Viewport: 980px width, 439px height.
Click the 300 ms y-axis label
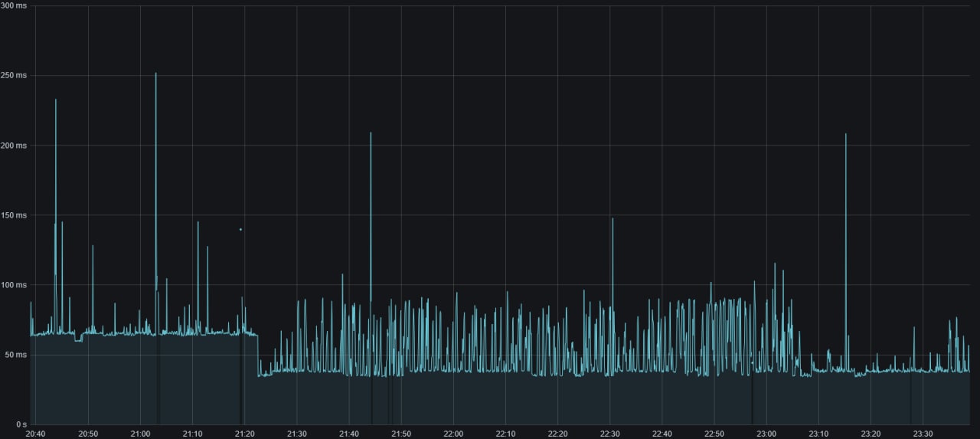coord(14,5)
